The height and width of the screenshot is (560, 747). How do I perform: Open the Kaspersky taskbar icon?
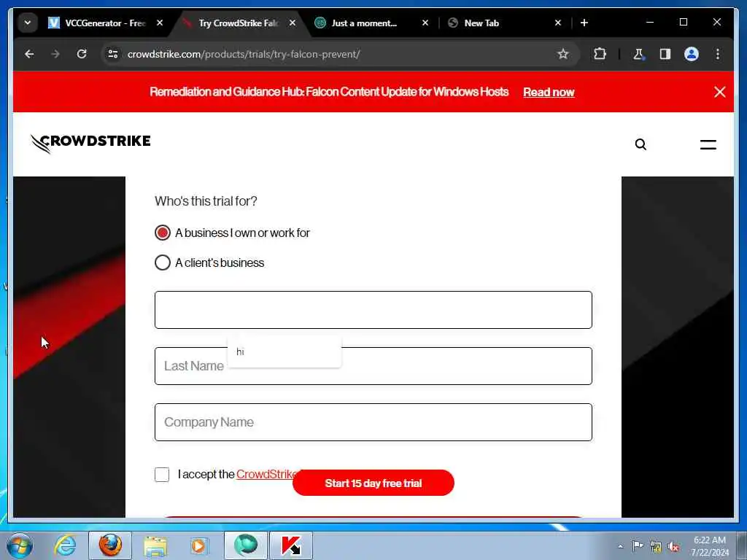291,545
